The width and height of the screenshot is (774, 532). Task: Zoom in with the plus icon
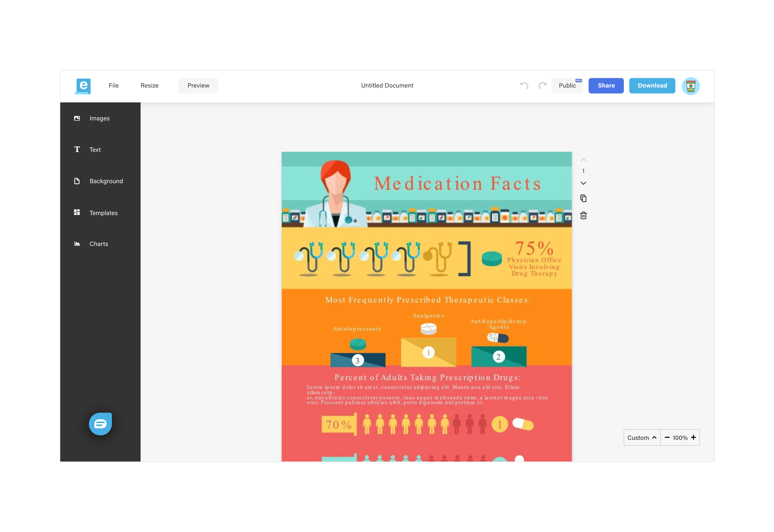click(693, 437)
